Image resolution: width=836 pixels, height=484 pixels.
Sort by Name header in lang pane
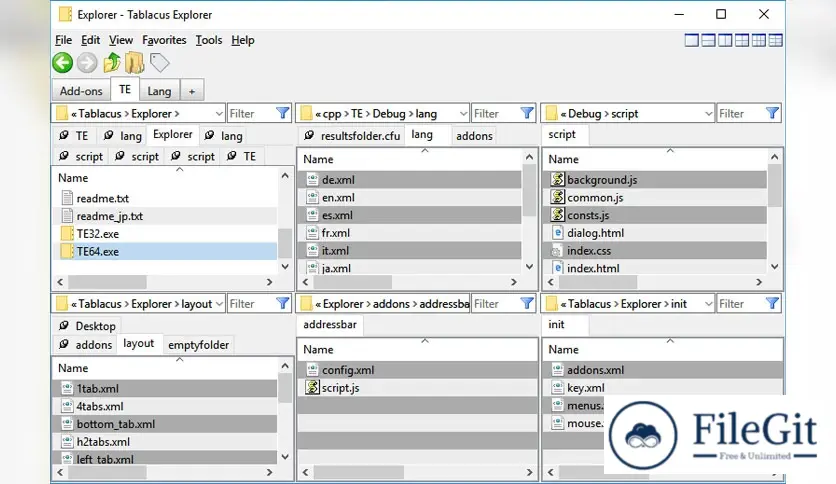pyautogui.click(x=409, y=159)
